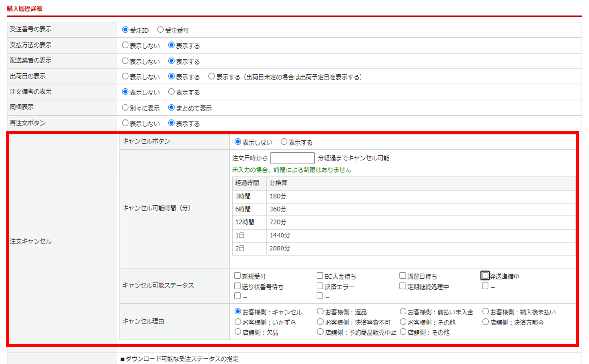
Task: Enable 表示する for 注文備考の表示
Action: [x=172, y=92]
